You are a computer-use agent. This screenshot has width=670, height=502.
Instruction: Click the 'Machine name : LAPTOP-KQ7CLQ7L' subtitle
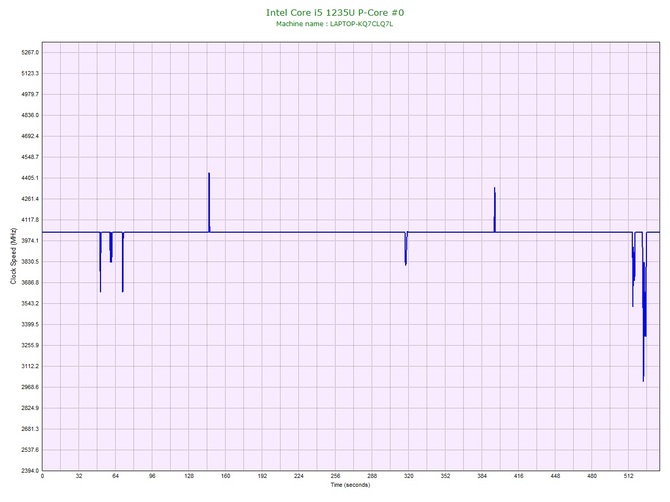334,24
